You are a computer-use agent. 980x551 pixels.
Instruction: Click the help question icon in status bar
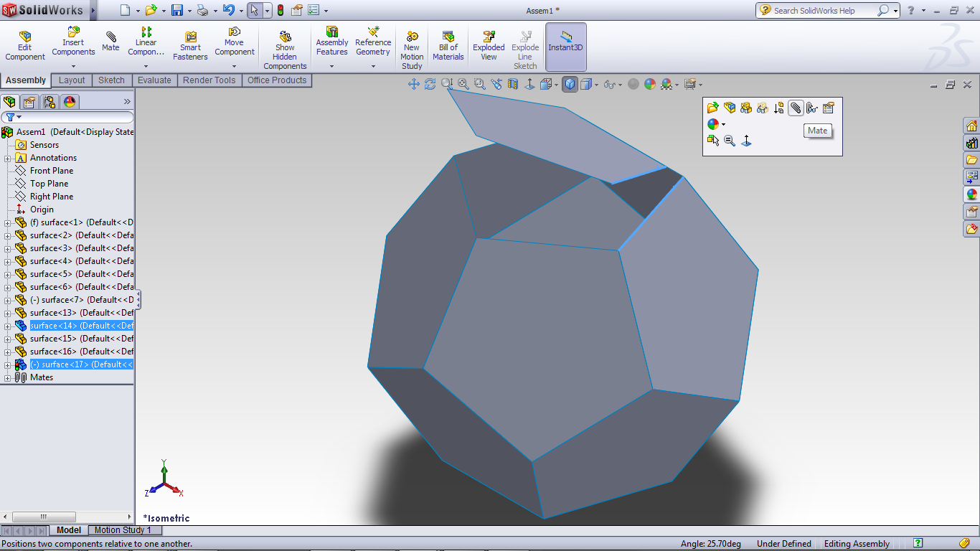tap(918, 543)
